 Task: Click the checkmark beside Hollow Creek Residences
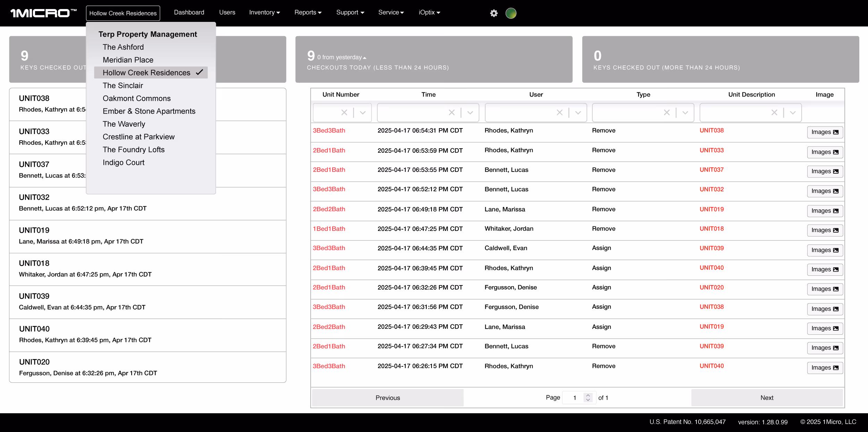click(x=200, y=73)
